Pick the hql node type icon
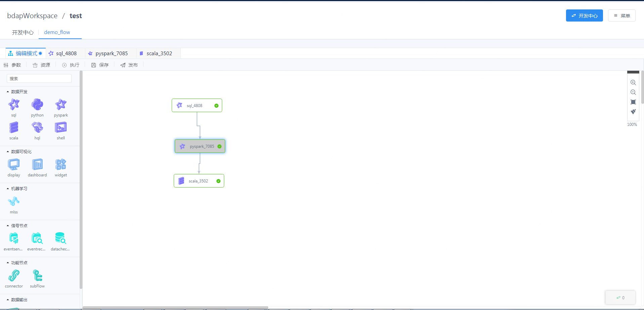The image size is (644, 310). pyautogui.click(x=37, y=128)
